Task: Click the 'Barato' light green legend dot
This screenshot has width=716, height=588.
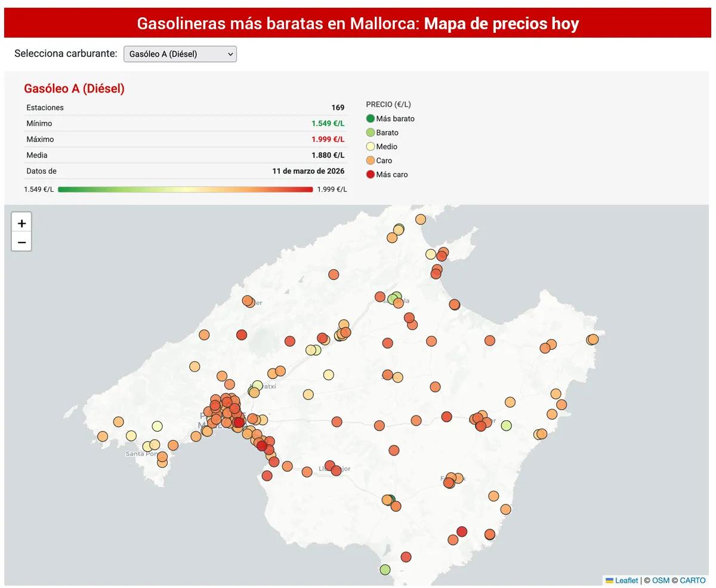Action: pos(370,133)
